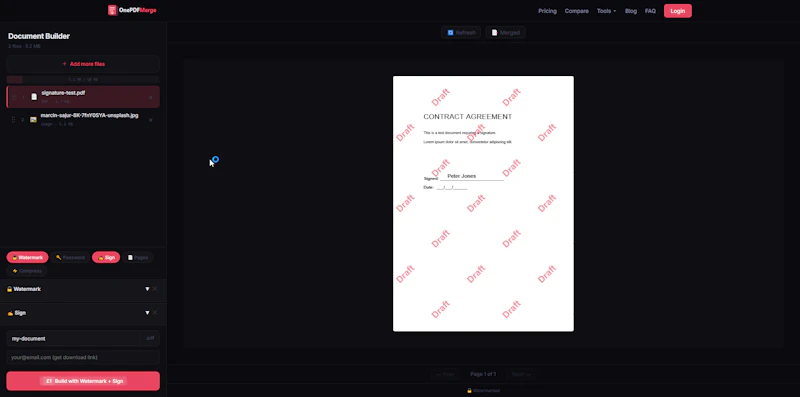800x397 pixels.
Task: Expand the Sign section arrow
Action: tap(147, 313)
